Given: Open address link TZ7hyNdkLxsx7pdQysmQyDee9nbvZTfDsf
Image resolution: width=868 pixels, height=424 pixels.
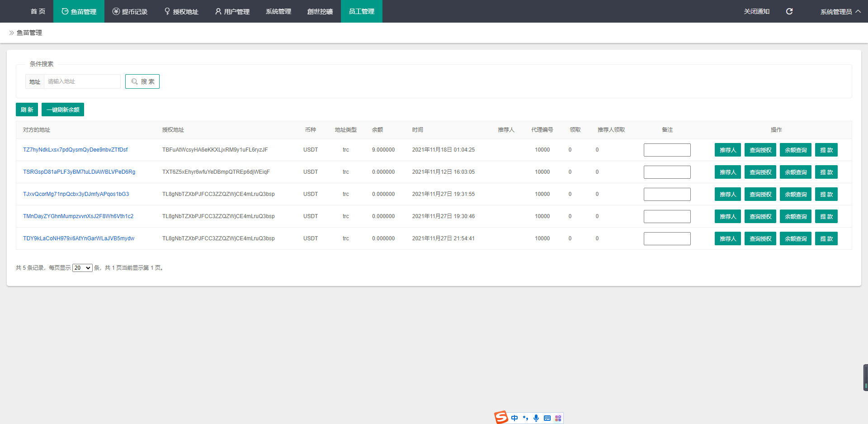Looking at the screenshot, I should tap(75, 150).
